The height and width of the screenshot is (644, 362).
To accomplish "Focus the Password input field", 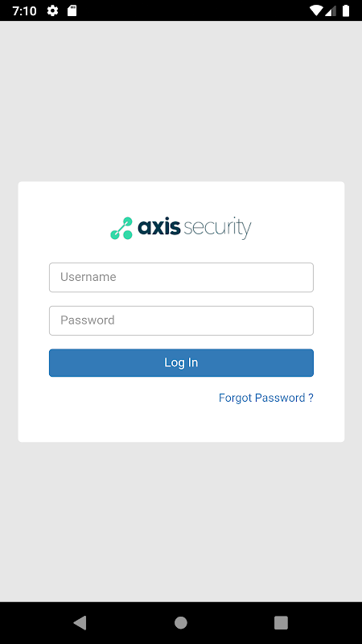I will click(x=181, y=320).
